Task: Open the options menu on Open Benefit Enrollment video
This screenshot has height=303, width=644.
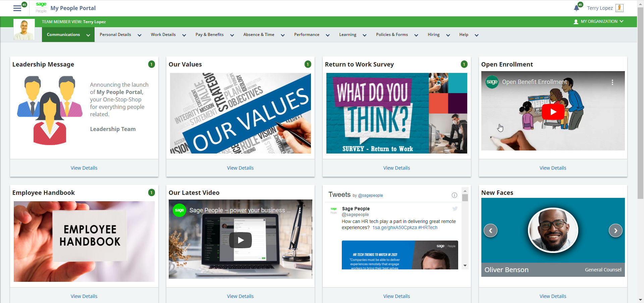Action: tap(612, 82)
